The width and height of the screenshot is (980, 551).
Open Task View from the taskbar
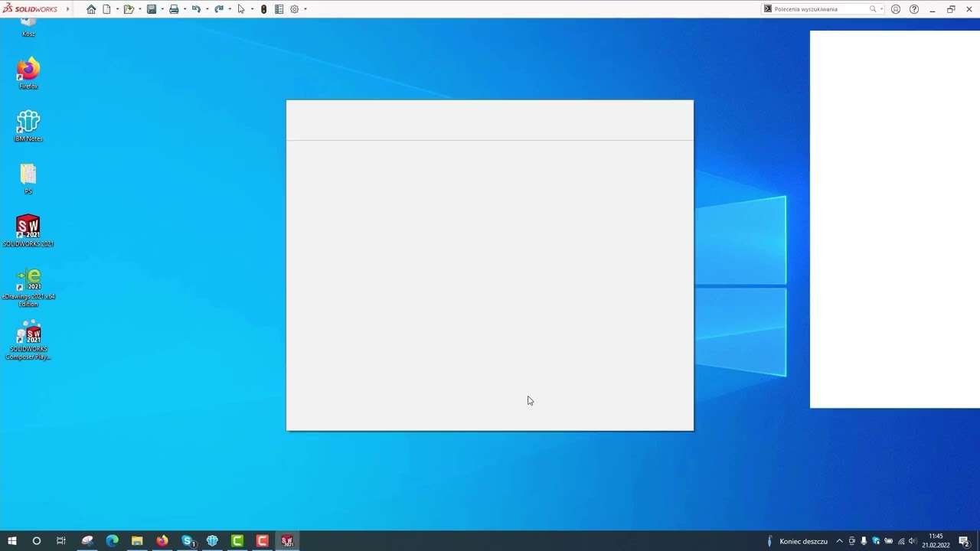point(61,541)
